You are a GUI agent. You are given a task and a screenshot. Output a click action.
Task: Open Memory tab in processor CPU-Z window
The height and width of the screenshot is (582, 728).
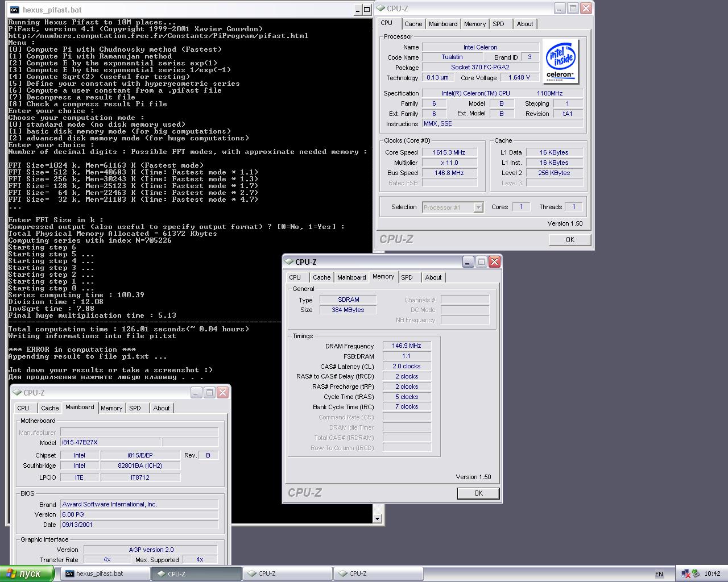click(x=475, y=24)
